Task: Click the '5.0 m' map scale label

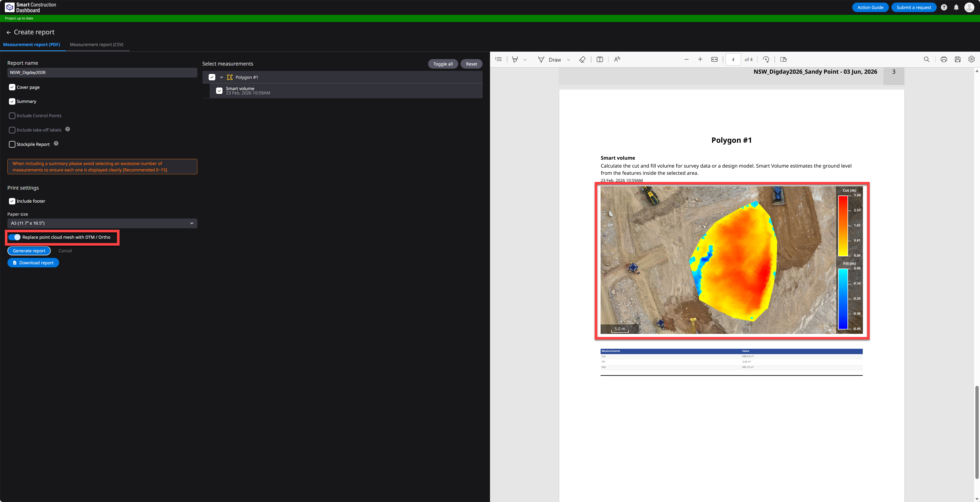Action: point(620,329)
